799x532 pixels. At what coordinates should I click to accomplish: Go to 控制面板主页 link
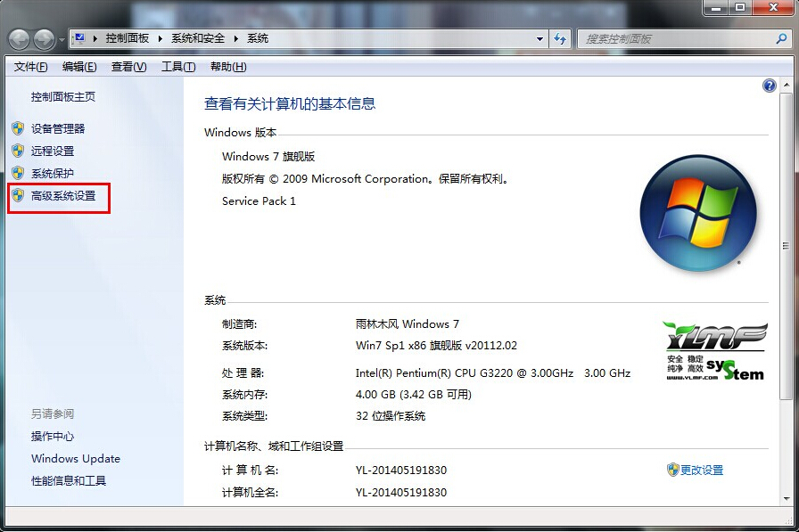click(x=62, y=96)
